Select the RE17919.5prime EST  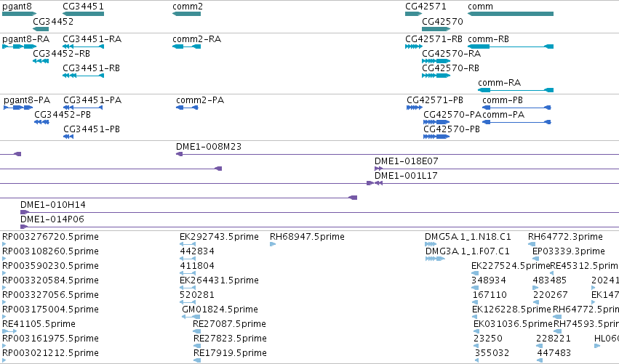tap(230, 353)
